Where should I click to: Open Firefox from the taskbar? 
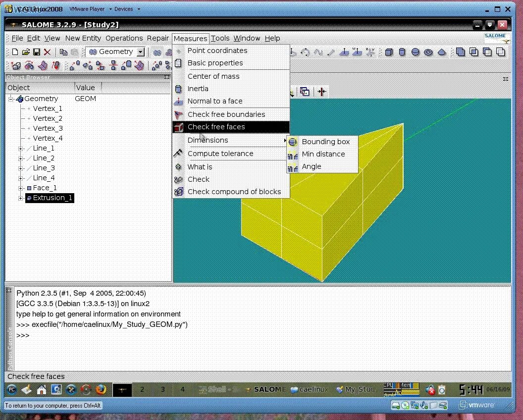[x=101, y=389]
